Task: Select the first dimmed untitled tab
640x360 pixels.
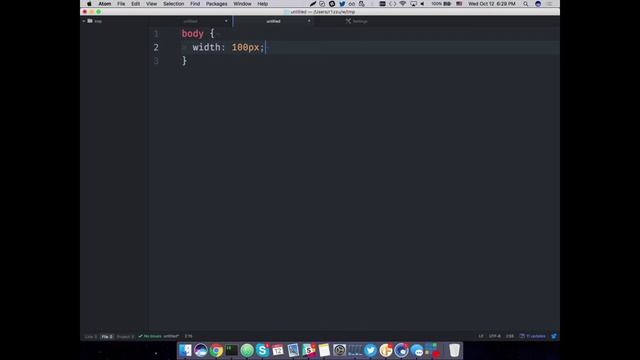Action: point(190,21)
